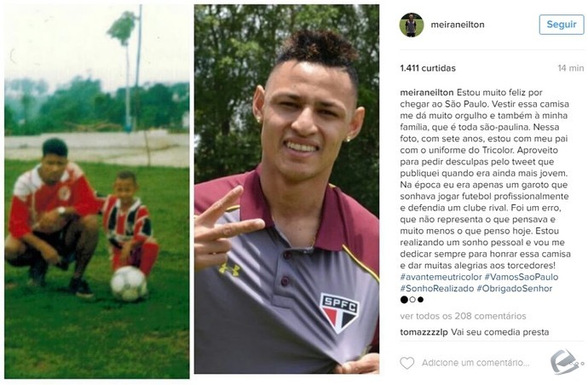Open the #ObrigadoSenhor hashtag
This screenshot has height=385, width=588.
click(x=515, y=289)
